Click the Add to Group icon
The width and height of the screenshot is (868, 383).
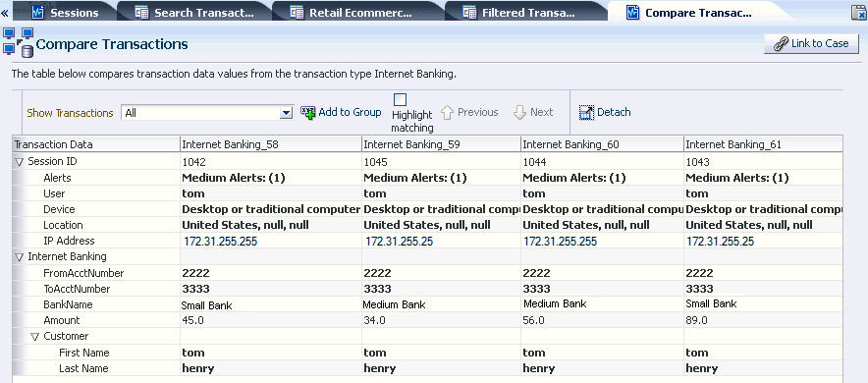click(x=307, y=112)
